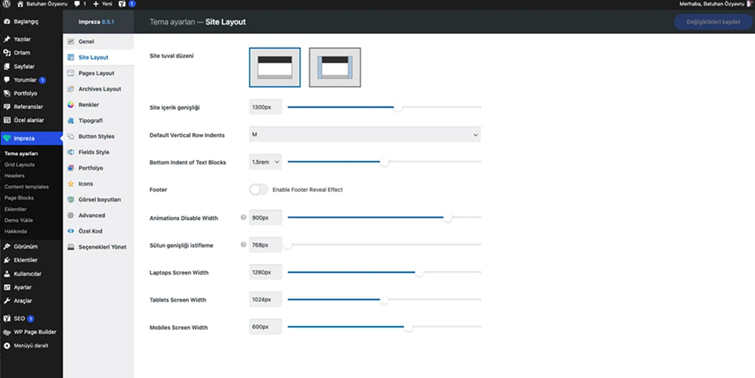This screenshot has width=755, height=378.
Task: Click the Araçlar wrench icon
Action: (7, 301)
